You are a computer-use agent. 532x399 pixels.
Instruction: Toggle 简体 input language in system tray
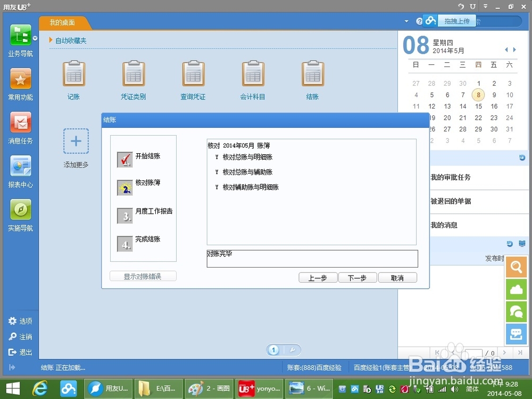point(472,389)
